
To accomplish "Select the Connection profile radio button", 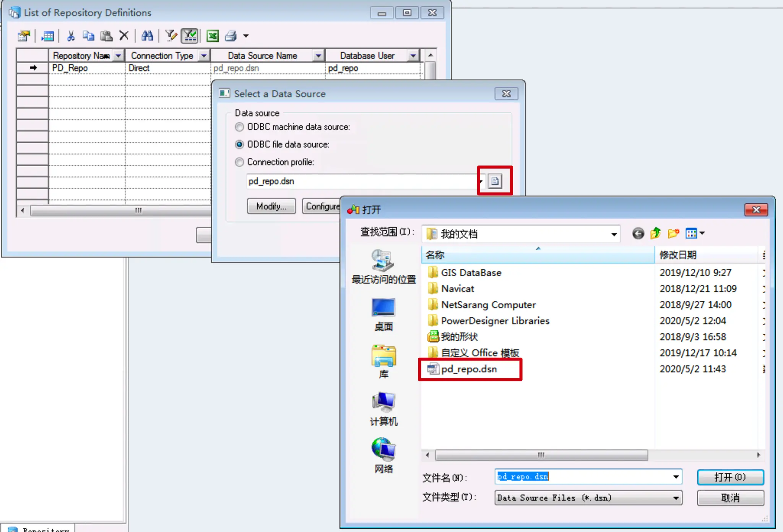I will [239, 162].
